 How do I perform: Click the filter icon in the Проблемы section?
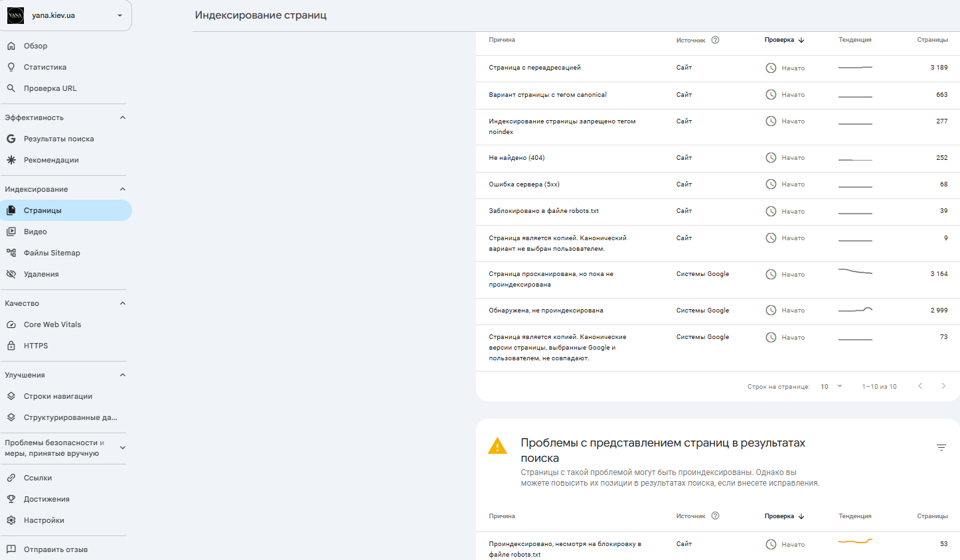click(x=941, y=448)
